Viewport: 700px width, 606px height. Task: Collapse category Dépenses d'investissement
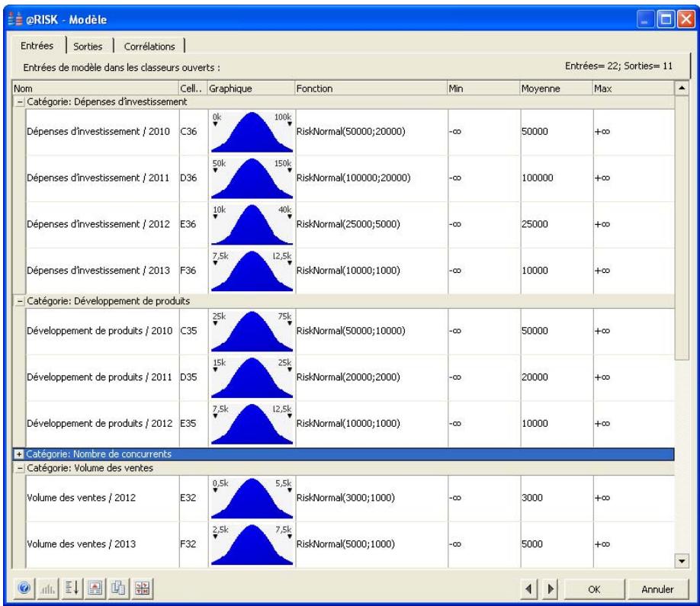19,101
